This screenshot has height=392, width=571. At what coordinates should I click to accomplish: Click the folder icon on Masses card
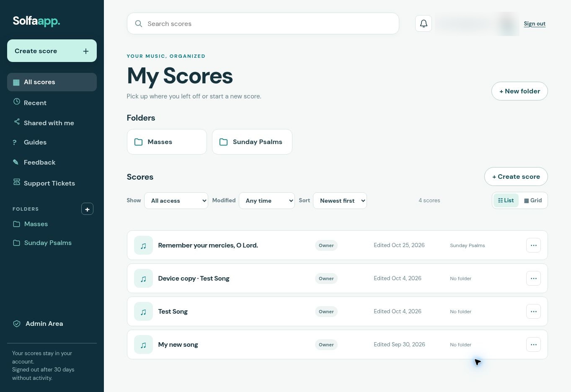click(138, 142)
